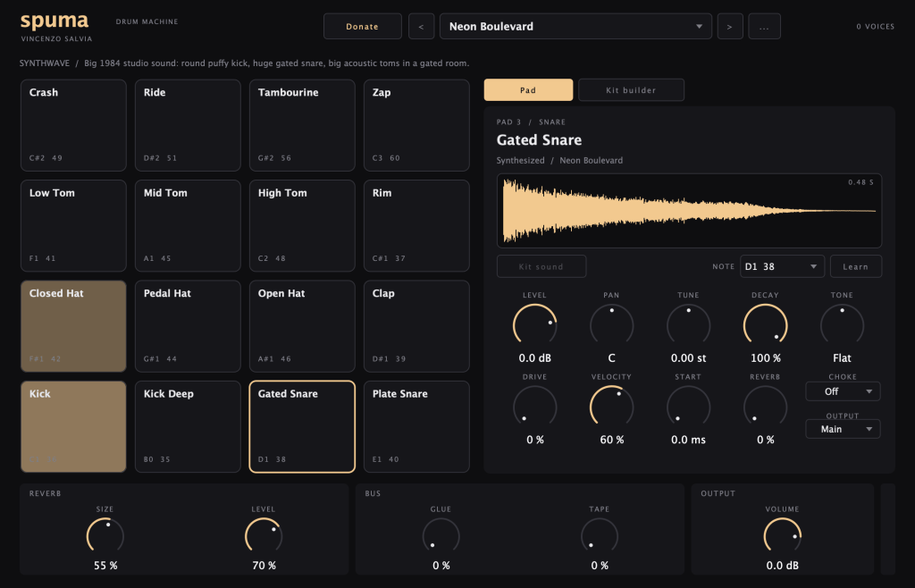
Task: Click the DRIVE knob
Action: (x=534, y=407)
